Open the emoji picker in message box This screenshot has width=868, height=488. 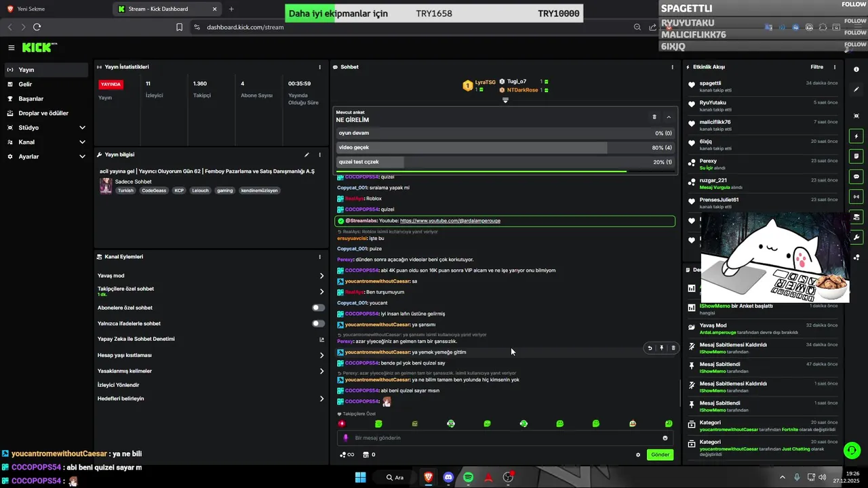(665, 438)
